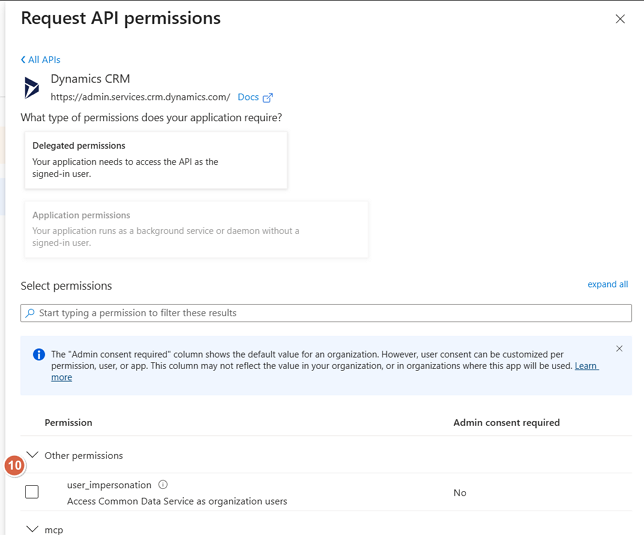
Task: Dismiss the admin consent info banner
Action: [x=619, y=349]
